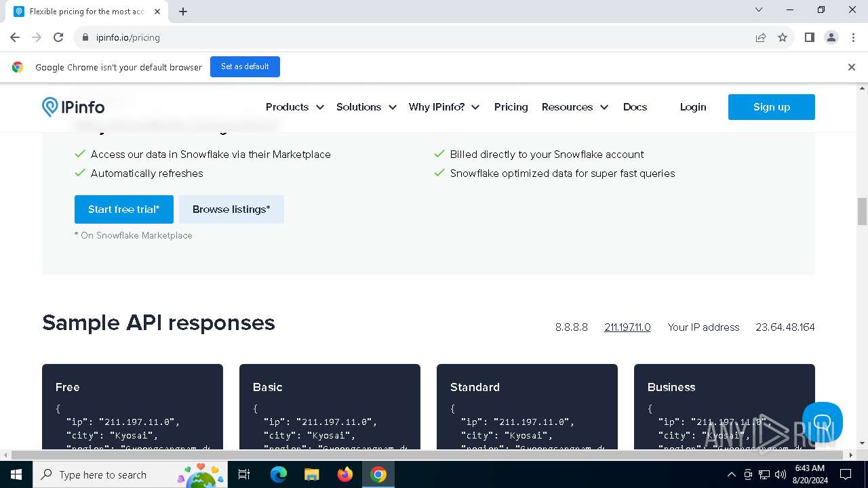Open the Docs page
868x488 pixels.
point(635,107)
